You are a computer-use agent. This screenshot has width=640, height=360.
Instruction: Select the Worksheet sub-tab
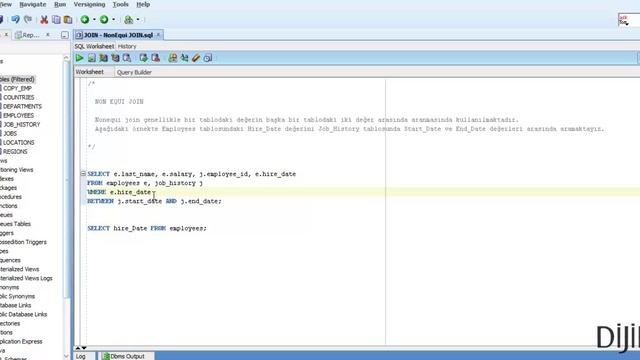89,72
